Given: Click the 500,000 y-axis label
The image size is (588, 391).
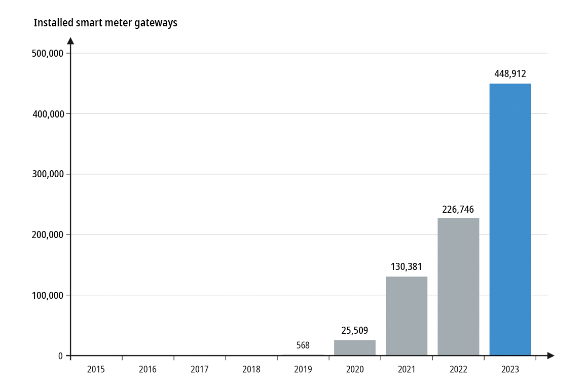Looking at the screenshot, I should click(x=48, y=54).
